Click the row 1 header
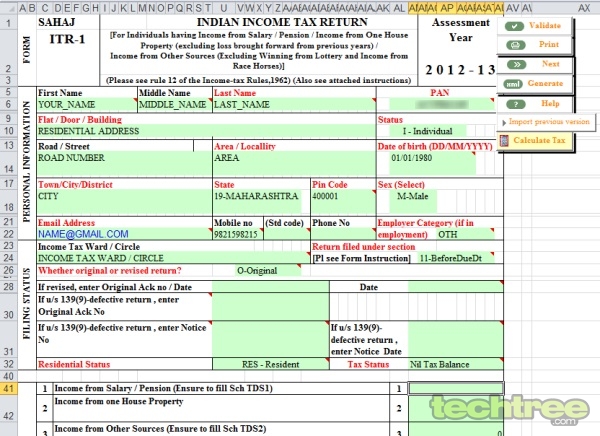The image size is (600, 436). tap(8, 23)
